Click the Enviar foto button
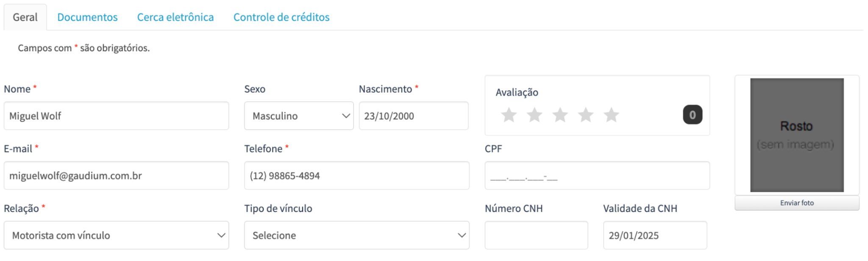 (797, 203)
